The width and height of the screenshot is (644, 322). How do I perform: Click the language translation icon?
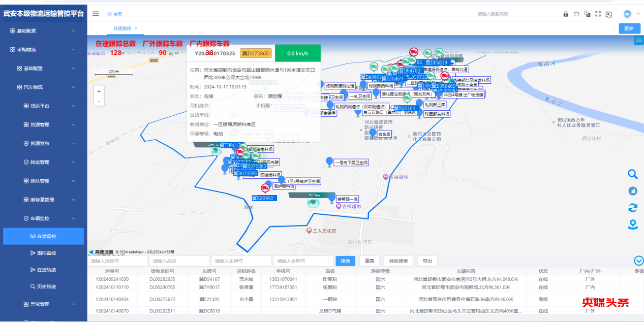pos(587,14)
